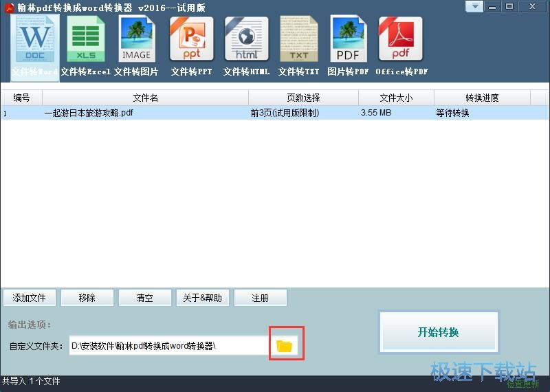Viewport: 550px width, 392px height.
Task: Minimize the converter window
Action: tap(492, 6)
